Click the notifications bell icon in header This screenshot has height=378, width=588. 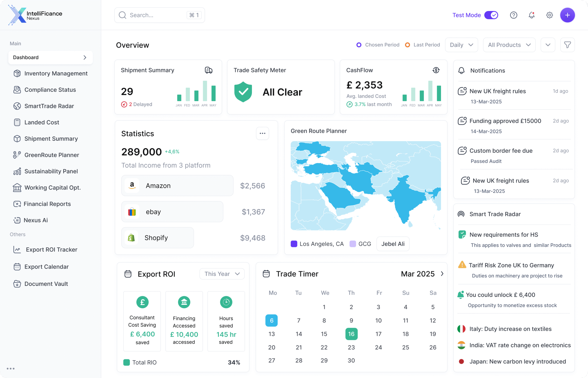click(x=531, y=15)
